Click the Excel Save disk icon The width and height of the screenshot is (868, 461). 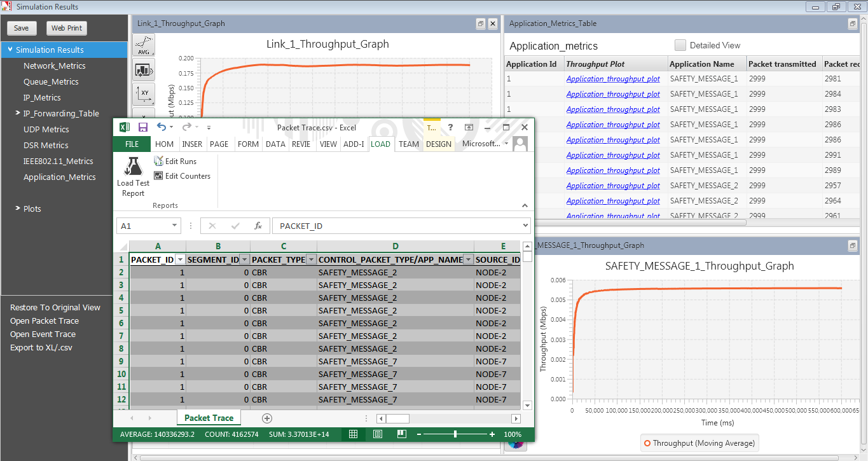click(143, 127)
